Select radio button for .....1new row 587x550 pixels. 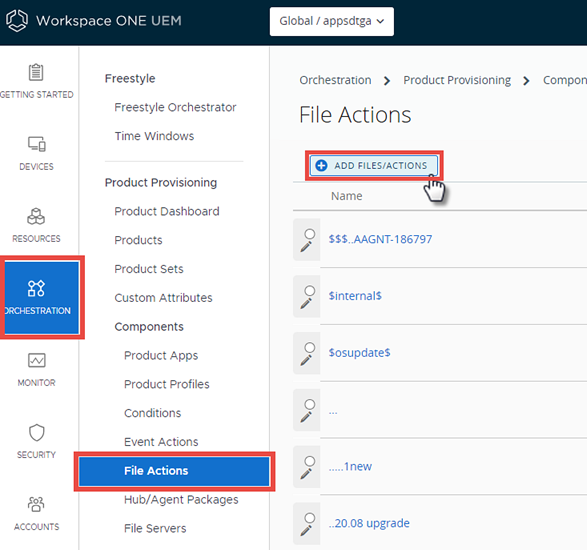pyautogui.click(x=310, y=462)
